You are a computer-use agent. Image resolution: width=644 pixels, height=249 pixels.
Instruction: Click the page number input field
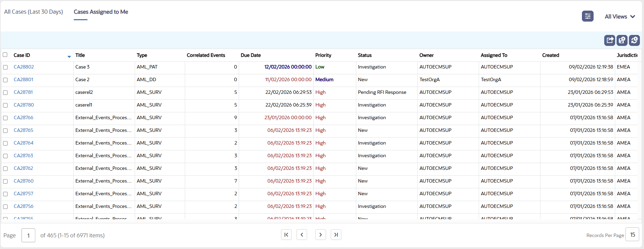pos(28,235)
